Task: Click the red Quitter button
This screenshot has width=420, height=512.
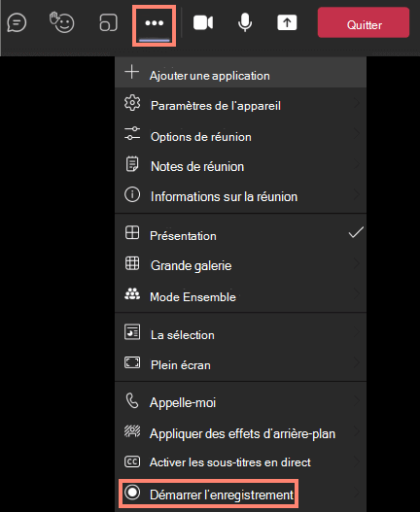Action: (x=364, y=22)
